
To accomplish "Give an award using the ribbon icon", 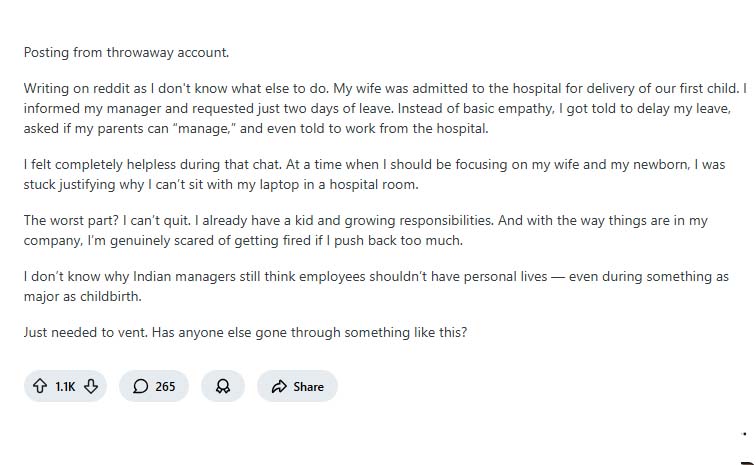I will pyautogui.click(x=223, y=387).
